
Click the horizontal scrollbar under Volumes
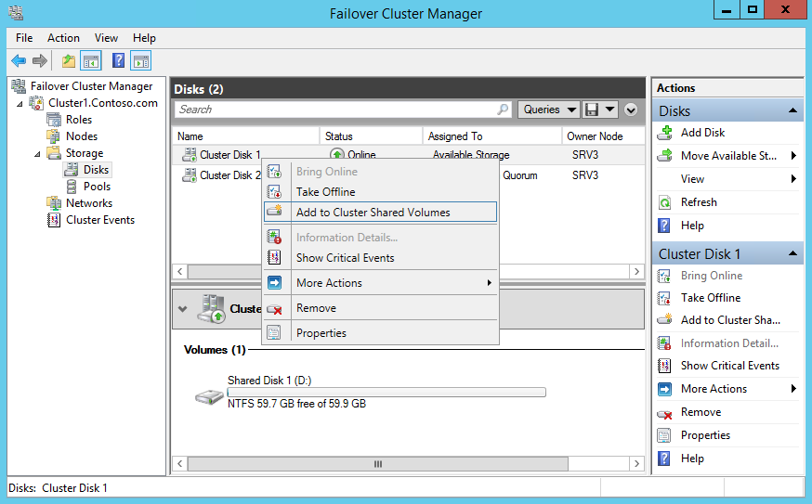click(x=377, y=464)
